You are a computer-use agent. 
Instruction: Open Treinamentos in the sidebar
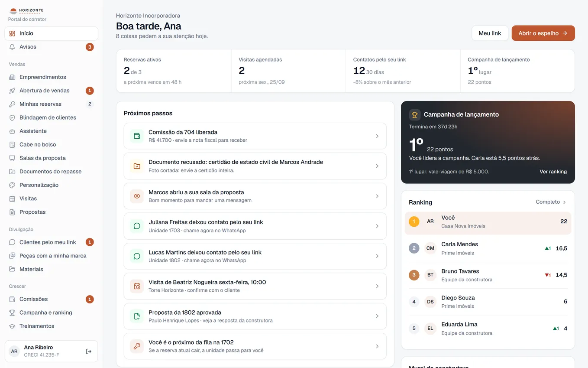[52, 326]
